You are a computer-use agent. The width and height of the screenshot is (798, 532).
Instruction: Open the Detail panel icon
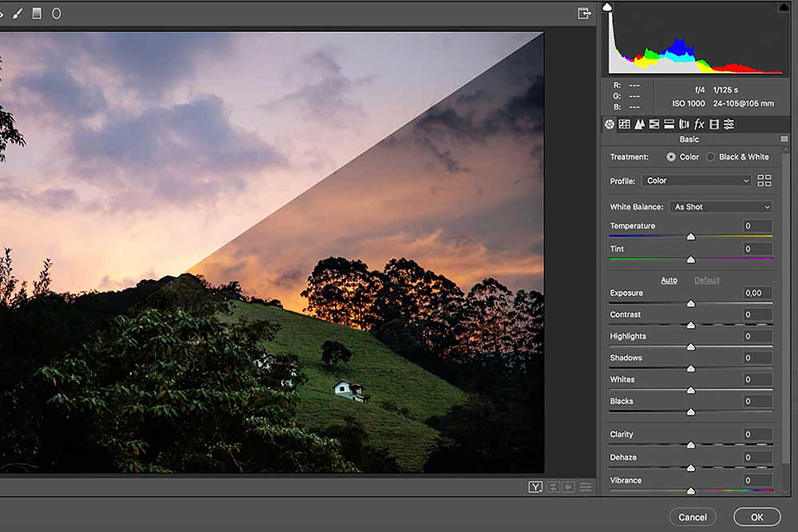pos(639,124)
